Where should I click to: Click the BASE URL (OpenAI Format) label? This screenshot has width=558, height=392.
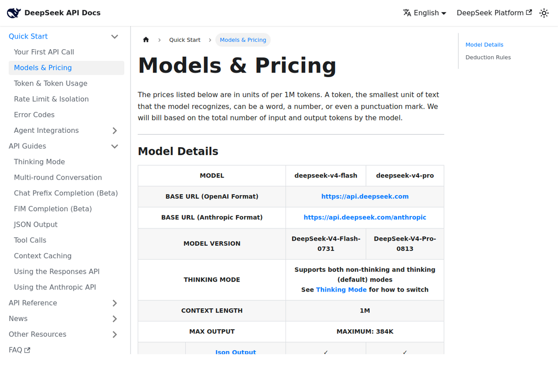click(212, 196)
